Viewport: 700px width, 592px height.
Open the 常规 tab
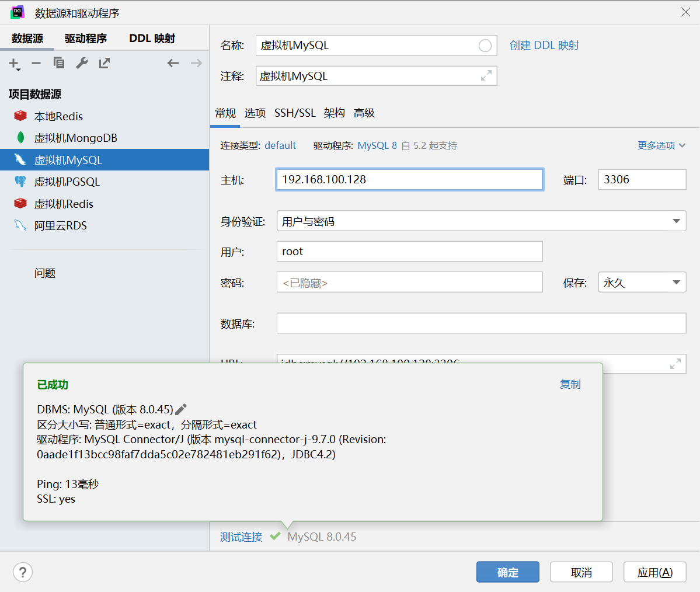coord(225,113)
